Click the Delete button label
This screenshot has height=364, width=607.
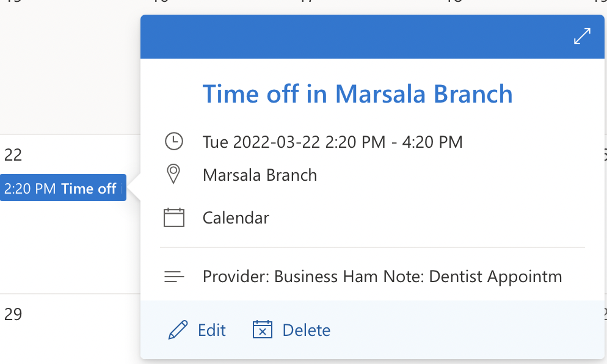click(307, 330)
